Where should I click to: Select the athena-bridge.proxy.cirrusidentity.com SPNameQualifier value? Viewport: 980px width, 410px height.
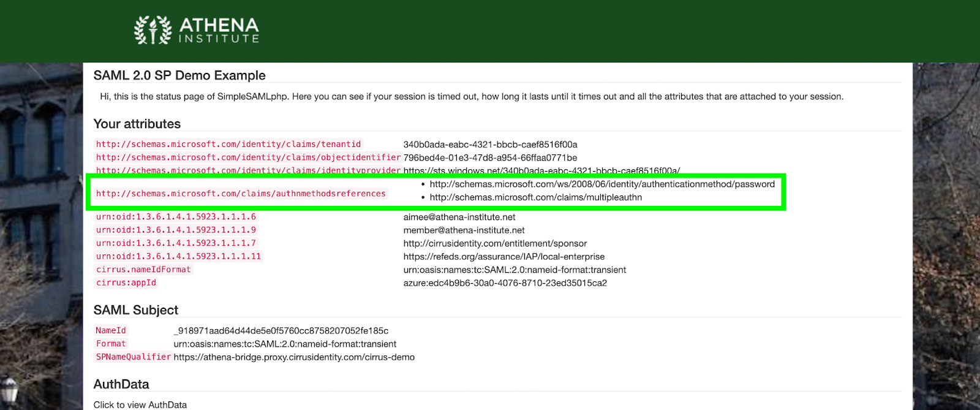pyautogui.click(x=294, y=357)
